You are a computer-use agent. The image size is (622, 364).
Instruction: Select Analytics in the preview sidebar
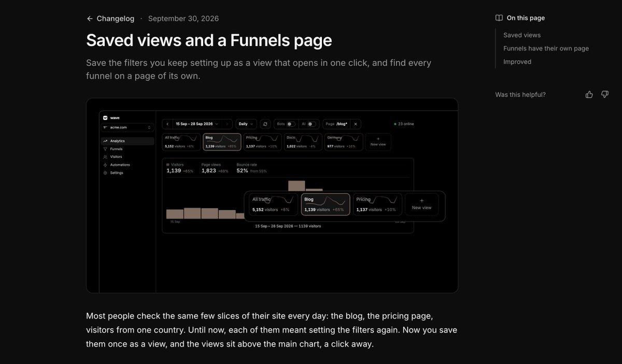128,141
